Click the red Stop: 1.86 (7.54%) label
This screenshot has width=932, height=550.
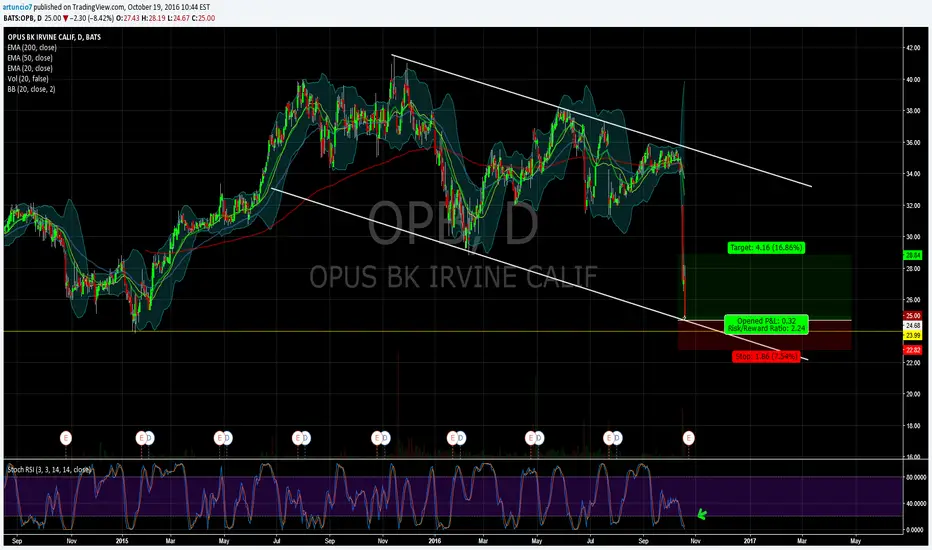point(766,356)
